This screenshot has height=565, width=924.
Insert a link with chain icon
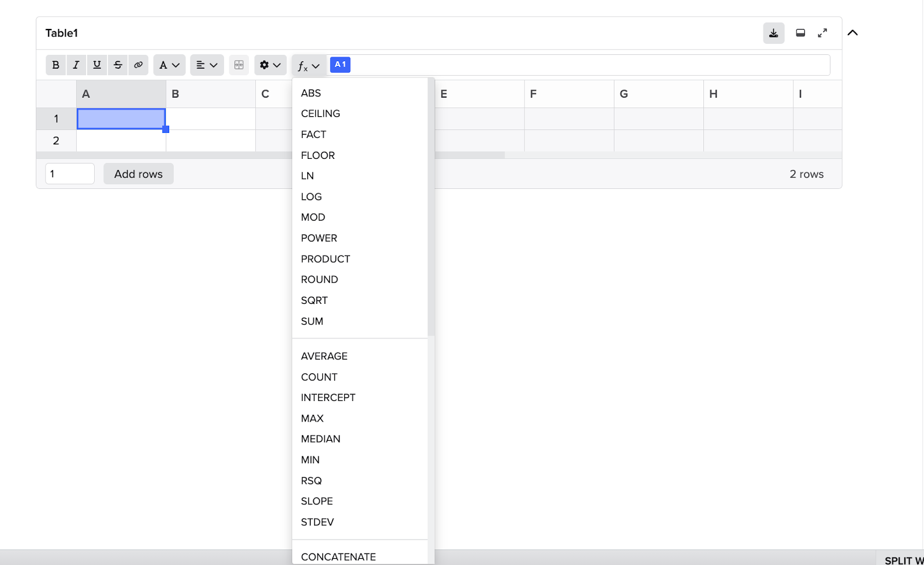tap(139, 65)
